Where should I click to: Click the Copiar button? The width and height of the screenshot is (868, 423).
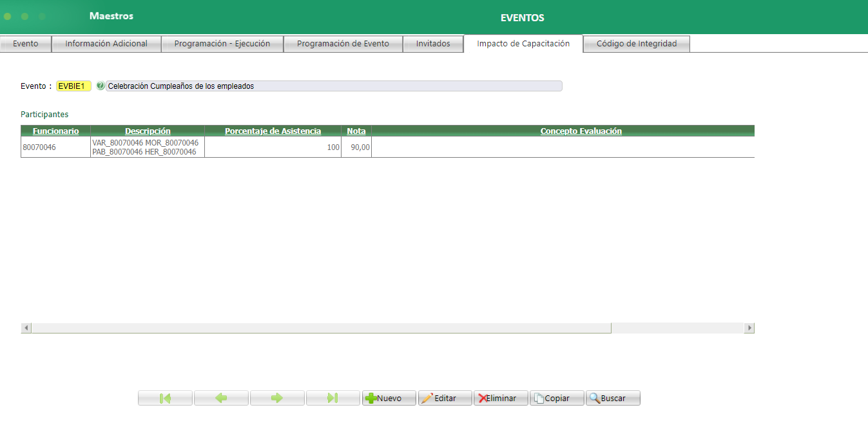coord(557,398)
